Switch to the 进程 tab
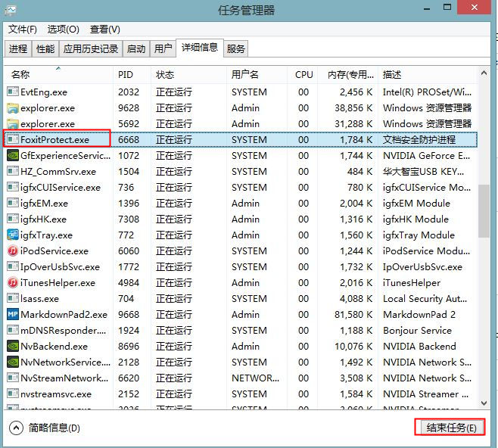Viewport: 498px width, 448px height. pyautogui.click(x=18, y=49)
